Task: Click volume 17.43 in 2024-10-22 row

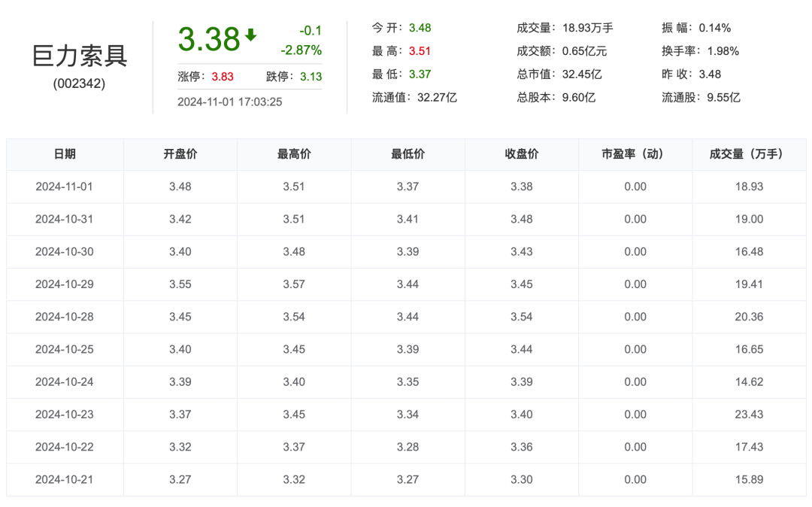Action: 750,447
